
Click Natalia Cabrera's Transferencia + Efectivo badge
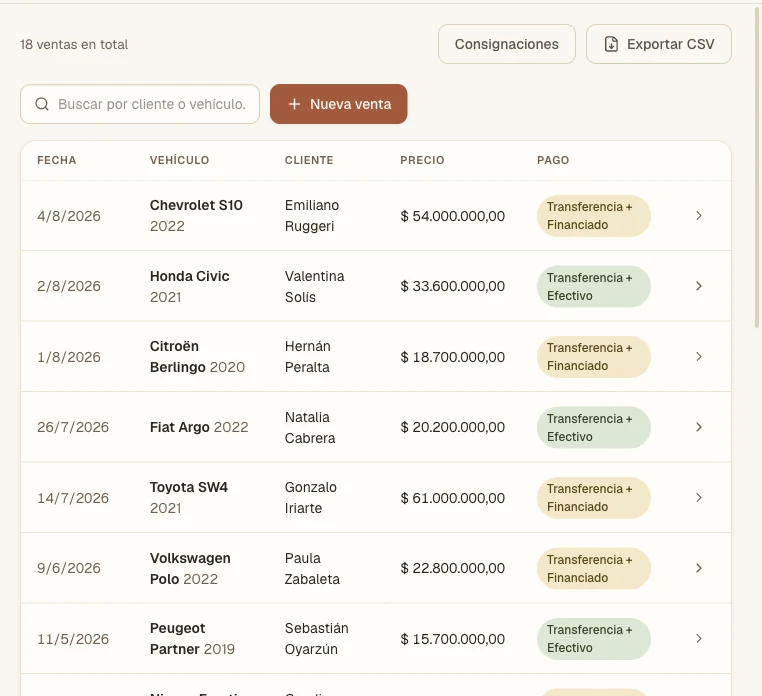pyautogui.click(x=593, y=427)
